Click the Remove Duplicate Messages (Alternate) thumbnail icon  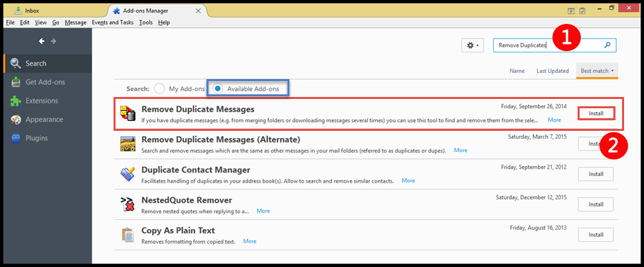coord(127,143)
